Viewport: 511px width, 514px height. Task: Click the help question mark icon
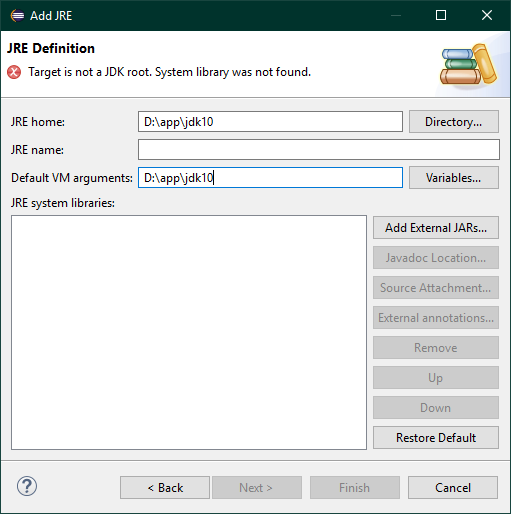coord(27,486)
